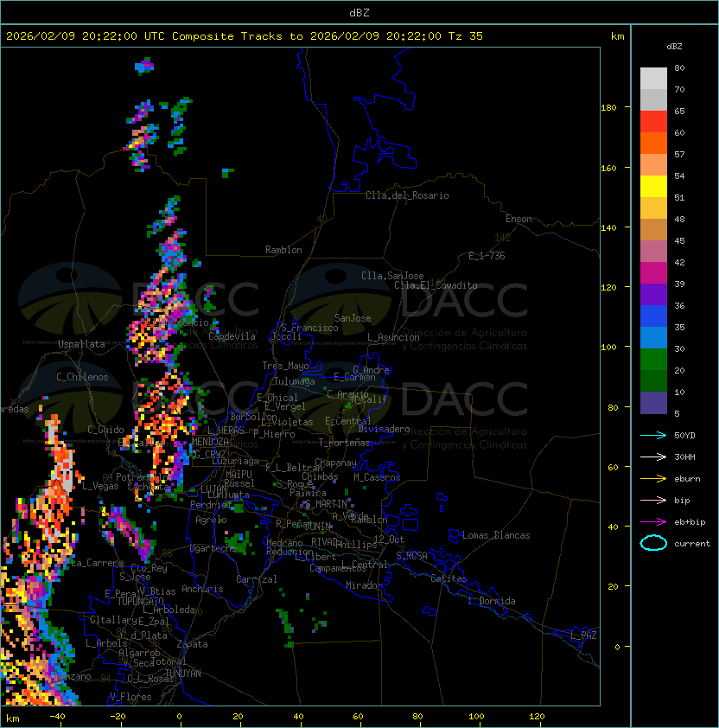Click the L_Vegas map label

[100, 486]
